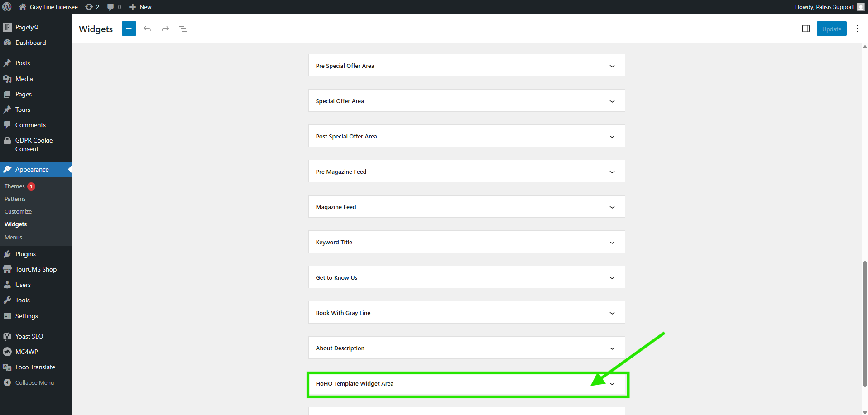The image size is (868, 415).
Task: Click the 'Book With Gray Line' title
Action: [x=343, y=313]
